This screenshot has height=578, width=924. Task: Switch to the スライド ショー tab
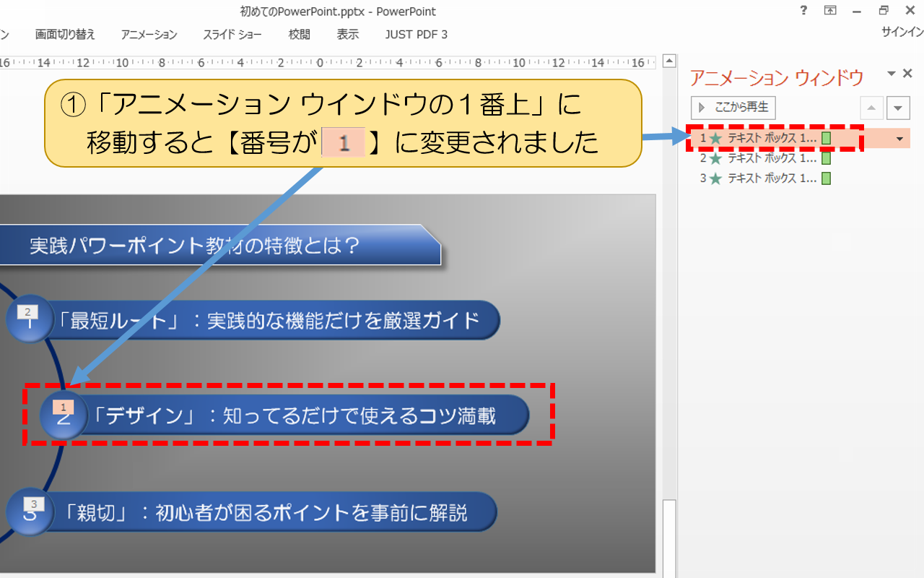coord(232,34)
